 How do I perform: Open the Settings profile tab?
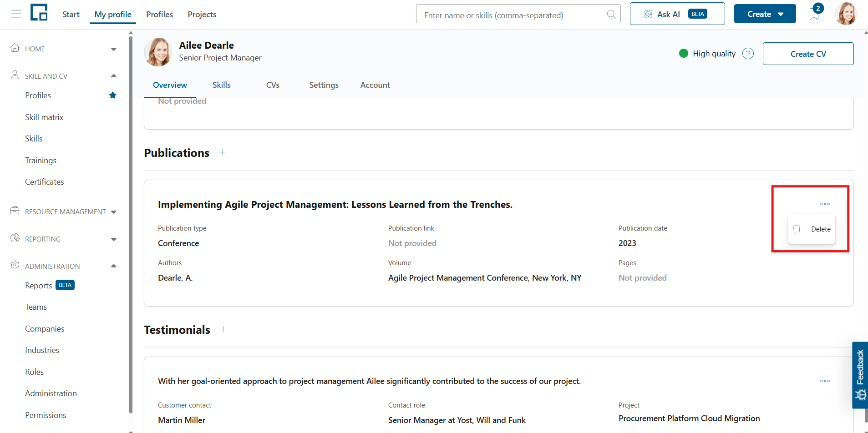(x=324, y=85)
